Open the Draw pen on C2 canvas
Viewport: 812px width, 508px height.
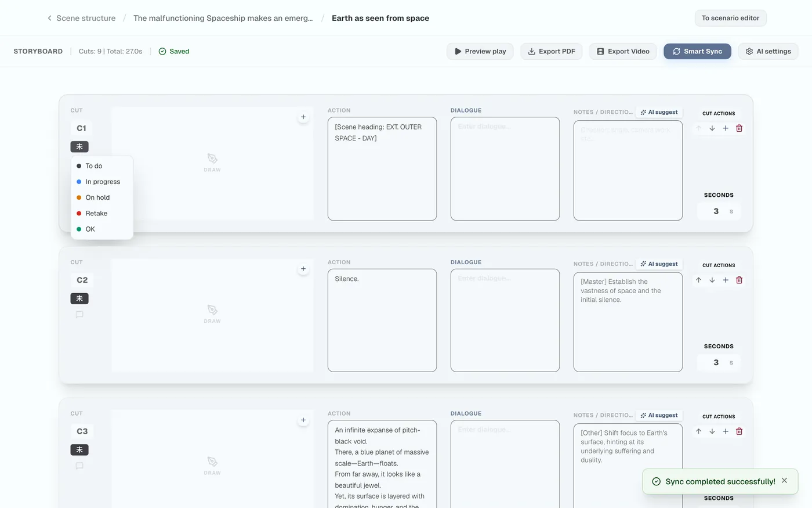tap(212, 314)
